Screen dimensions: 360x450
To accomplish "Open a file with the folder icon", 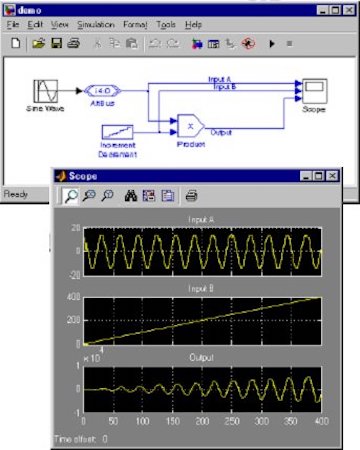I will click(38, 43).
